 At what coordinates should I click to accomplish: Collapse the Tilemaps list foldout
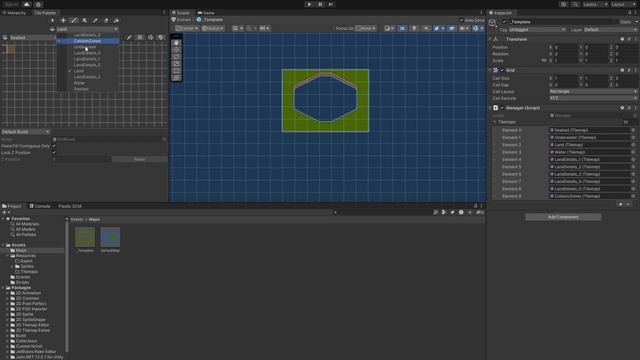[495, 122]
